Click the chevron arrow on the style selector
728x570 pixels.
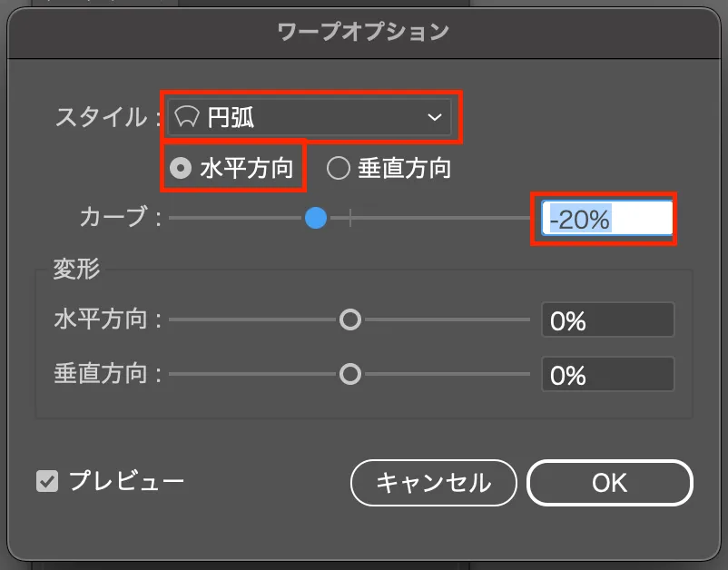click(x=434, y=116)
